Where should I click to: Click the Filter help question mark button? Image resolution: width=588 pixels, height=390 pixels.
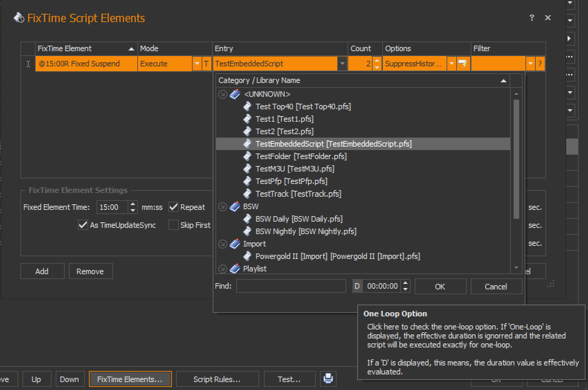(540, 64)
